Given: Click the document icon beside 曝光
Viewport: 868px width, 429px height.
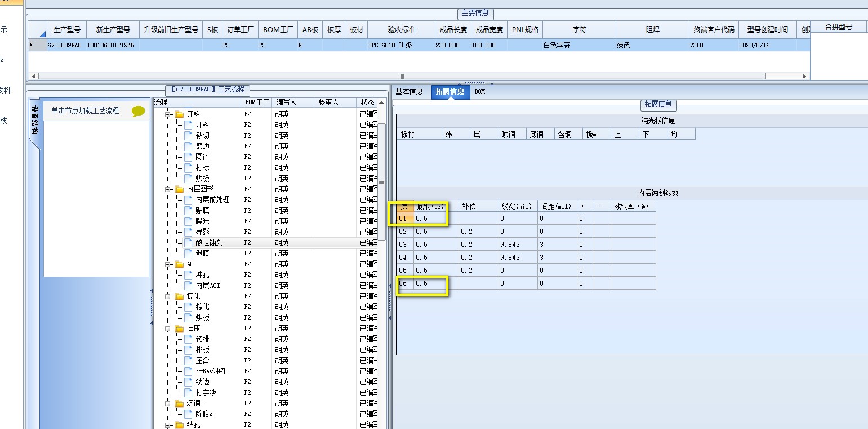Looking at the screenshot, I should pos(188,222).
